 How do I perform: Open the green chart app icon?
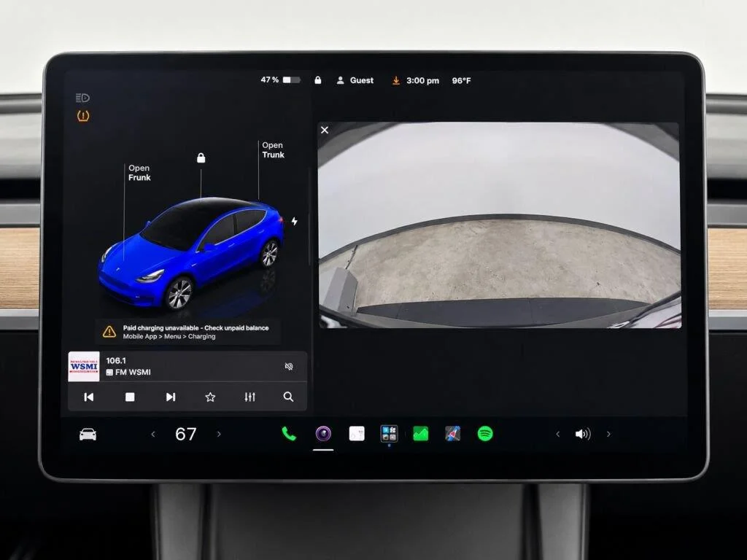tap(421, 434)
